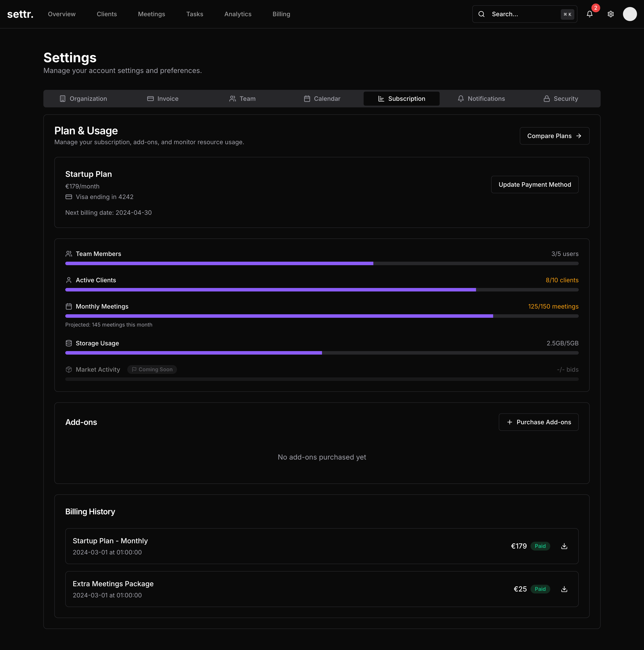Switch to the Security tab
The width and height of the screenshot is (644, 650).
(x=561, y=99)
